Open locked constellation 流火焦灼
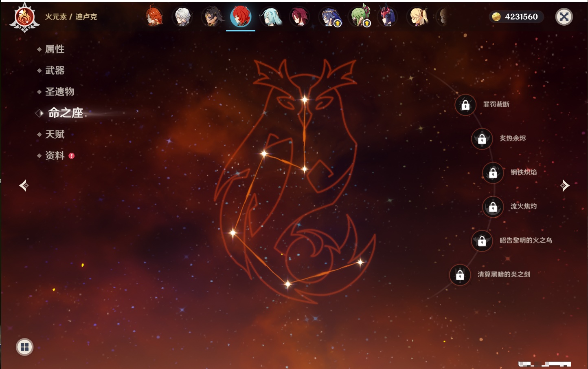Screen dimensions: 588x369 (x=493, y=207)
